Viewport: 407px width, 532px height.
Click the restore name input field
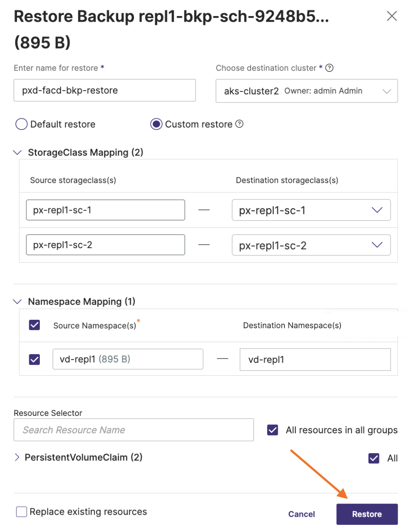tap(104, 90)
